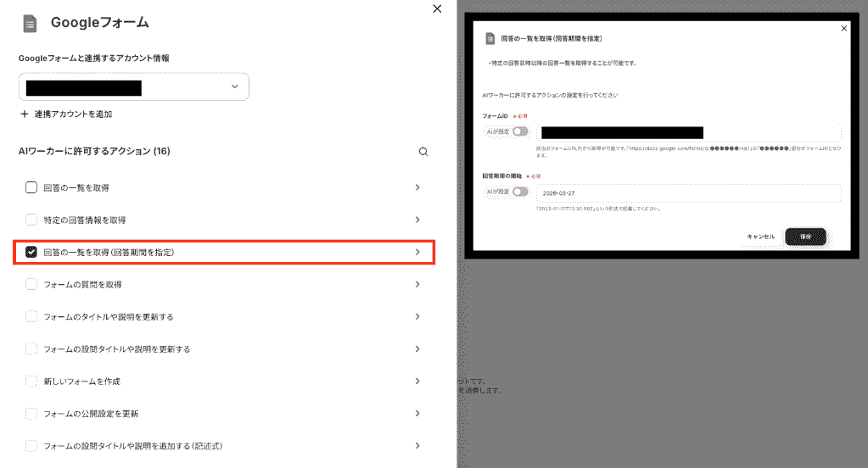Viewport: 868px width, 468px height.
Task: Click 回答の一覧を取得(回答期間を指定) action label
Action: click(109, 253)
